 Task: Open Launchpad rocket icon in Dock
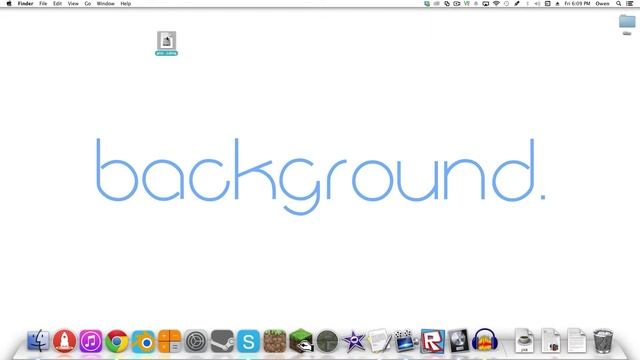[x=64, y=340]
